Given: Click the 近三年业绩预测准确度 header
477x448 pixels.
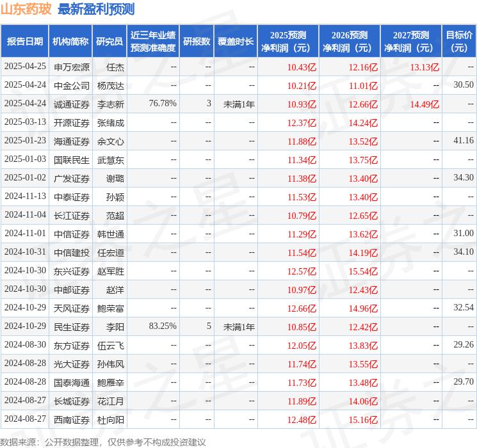Looking at the screenshot, I should coord(153,42).
